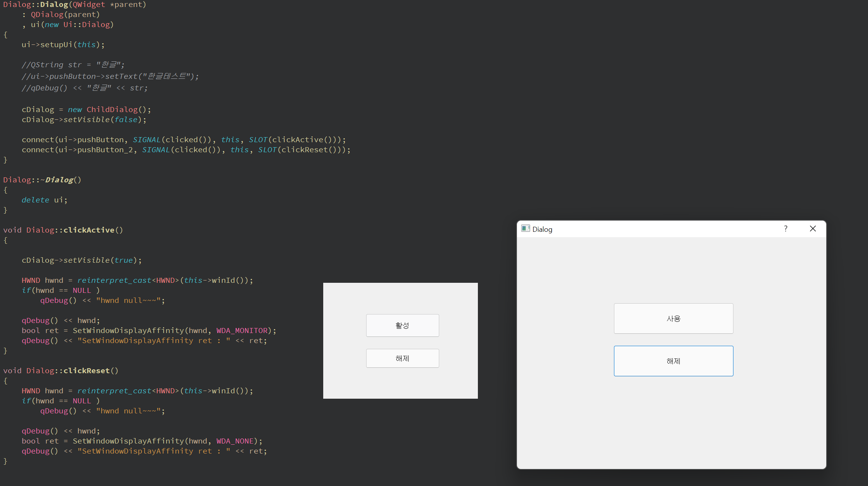
Task: Click the Dialog title text in title bar
Action: point(542,229)
